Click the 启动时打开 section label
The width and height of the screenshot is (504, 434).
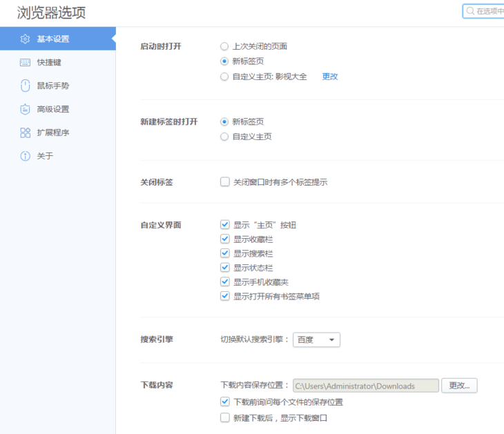161,47
